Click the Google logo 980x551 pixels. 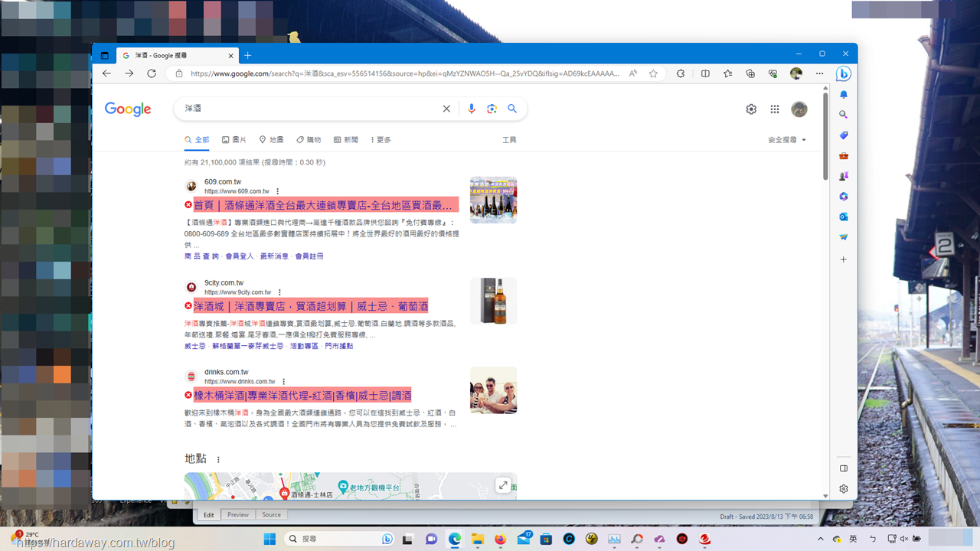[128, 109]
